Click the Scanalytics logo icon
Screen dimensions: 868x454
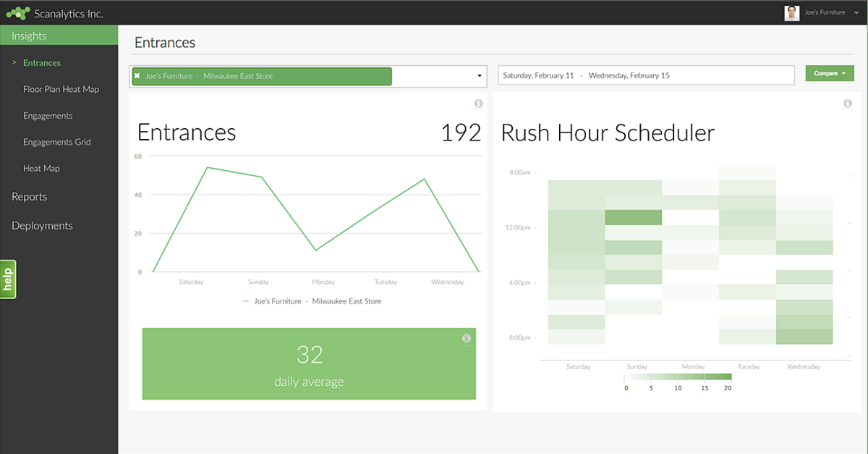(18, 13)
